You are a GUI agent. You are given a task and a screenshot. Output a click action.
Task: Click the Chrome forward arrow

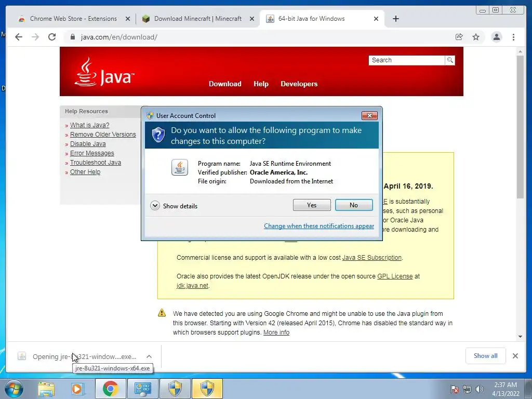pos(35,37)
